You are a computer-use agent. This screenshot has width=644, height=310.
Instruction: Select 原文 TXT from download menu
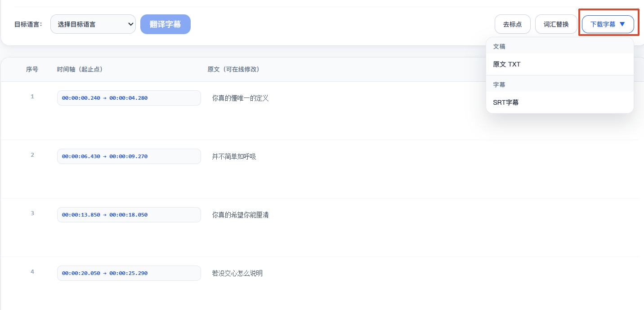[x=560, y=64]
